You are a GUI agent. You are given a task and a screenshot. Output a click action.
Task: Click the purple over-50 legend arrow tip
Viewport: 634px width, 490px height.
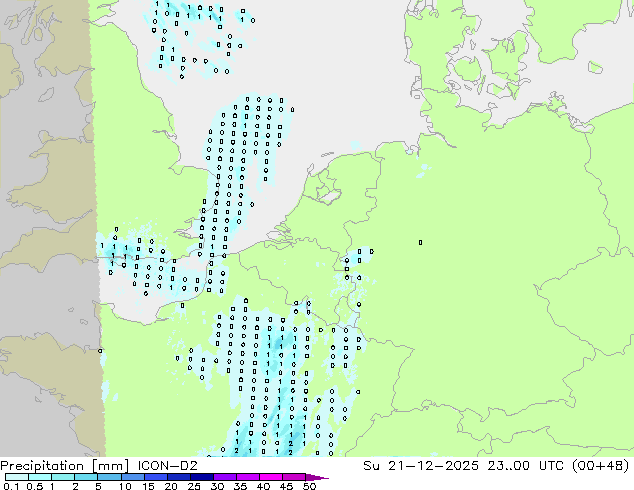317,477
